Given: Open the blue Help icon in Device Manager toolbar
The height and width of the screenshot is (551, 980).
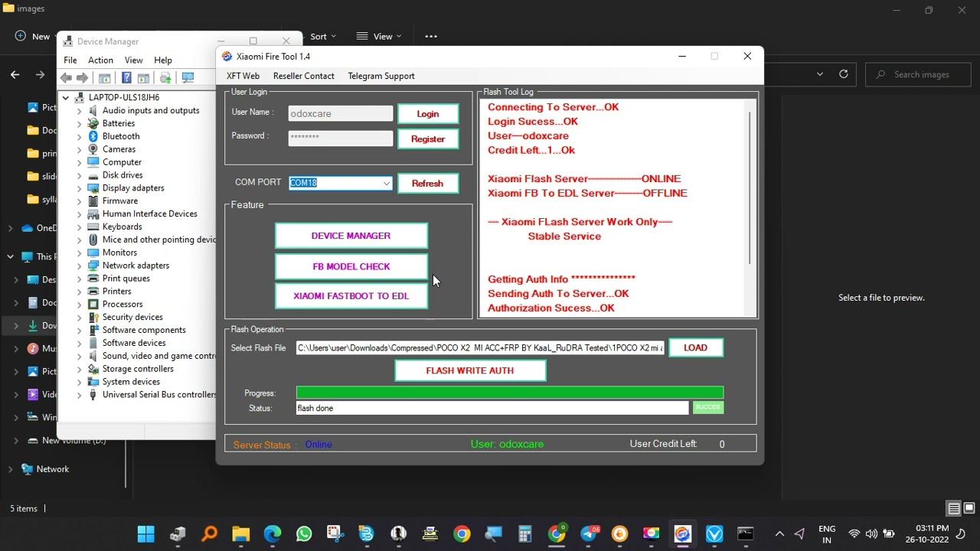Looking at the screenshot, I should point(126,78).
